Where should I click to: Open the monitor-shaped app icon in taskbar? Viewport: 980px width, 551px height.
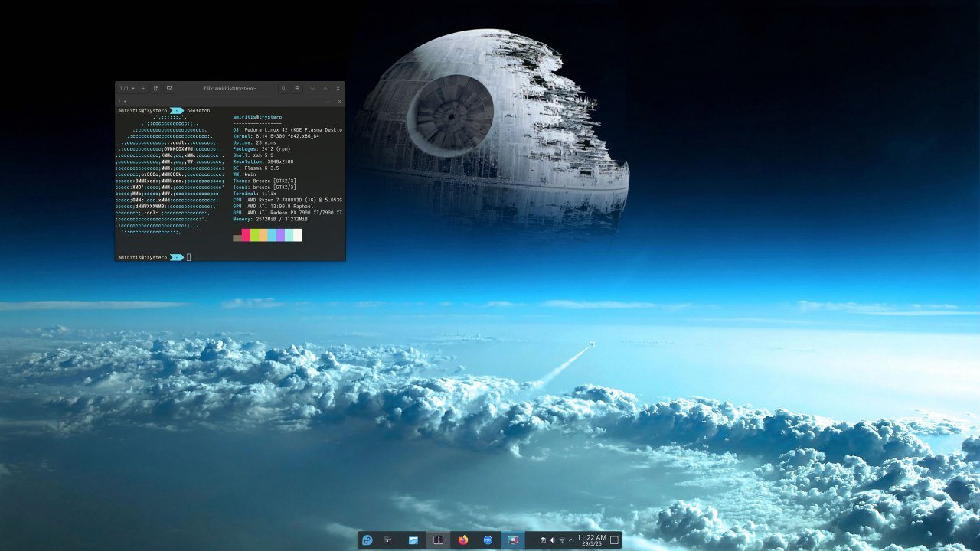(x=513, y=540)
